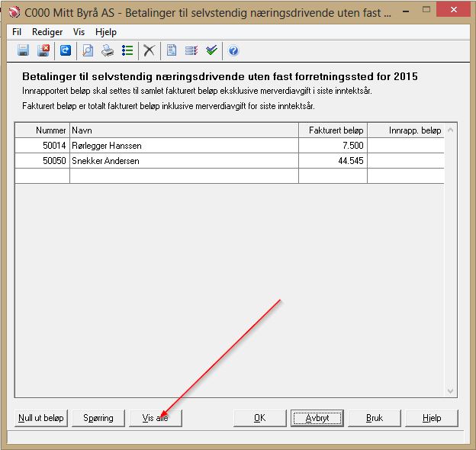Click the Hjelp button at bottom
The image size is (476, 450).
pos(432,418)
